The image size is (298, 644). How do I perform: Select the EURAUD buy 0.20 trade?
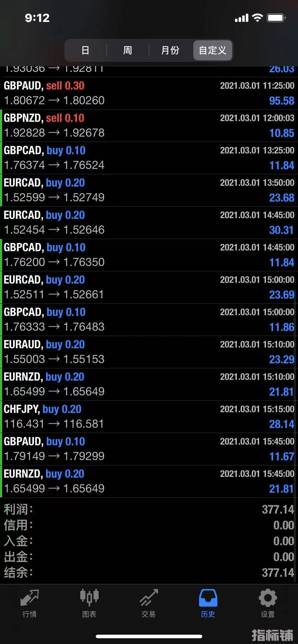(x=149, y=352)
